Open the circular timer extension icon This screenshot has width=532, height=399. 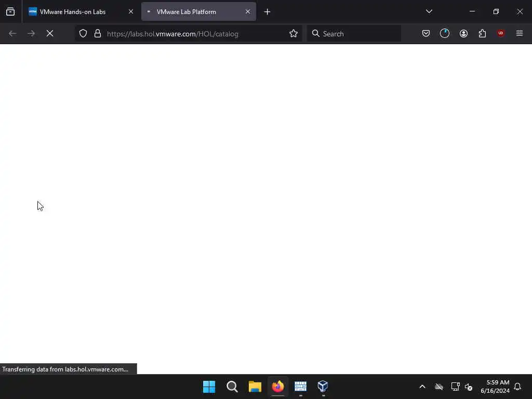(x=445, y=33)
